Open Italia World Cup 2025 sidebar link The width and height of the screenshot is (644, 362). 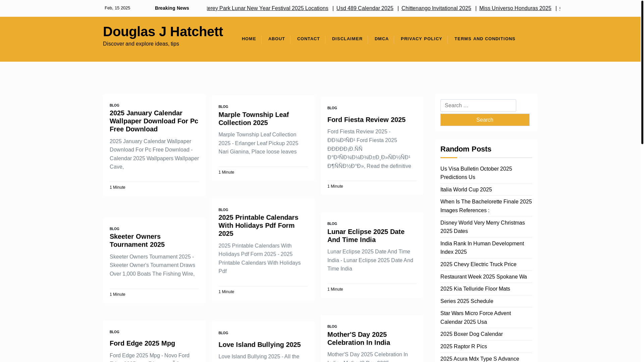466,190
